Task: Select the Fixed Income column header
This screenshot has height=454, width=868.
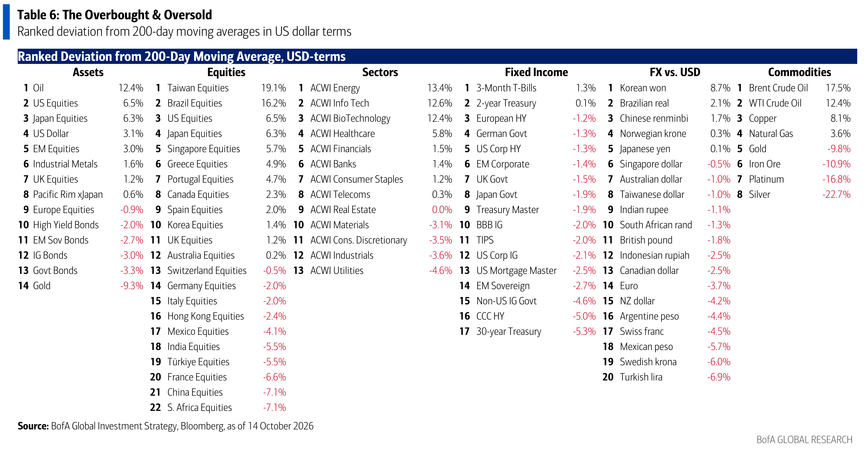Action: point(536,72)
